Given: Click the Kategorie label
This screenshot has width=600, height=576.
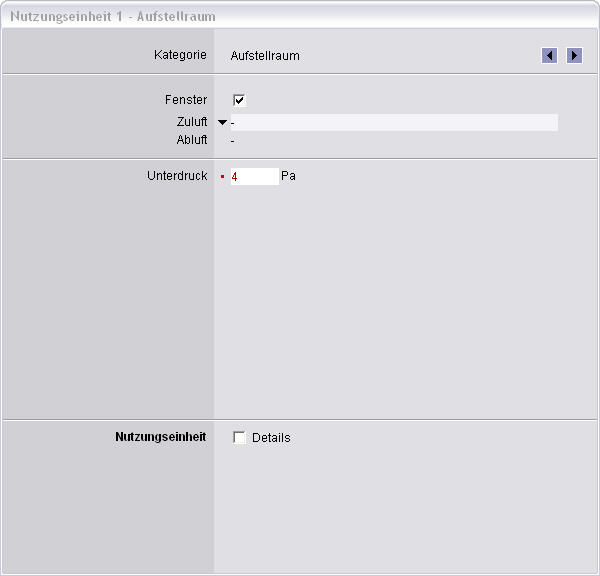Looking at the screenshot, I should (x=180, y=55).
